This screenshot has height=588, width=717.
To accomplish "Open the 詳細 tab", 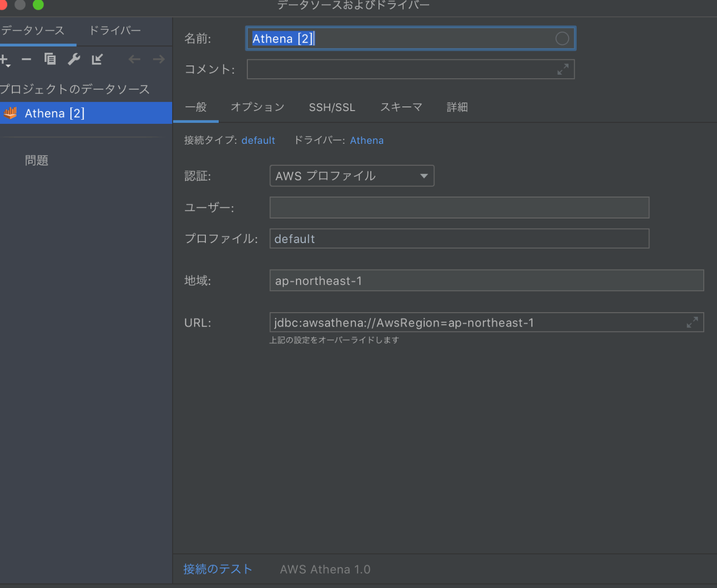I will click(x=457, y=107).
